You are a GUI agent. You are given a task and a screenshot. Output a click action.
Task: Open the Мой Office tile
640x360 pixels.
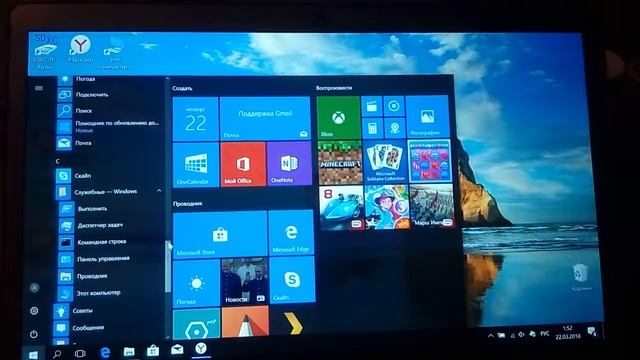click(x=243, y=165)
